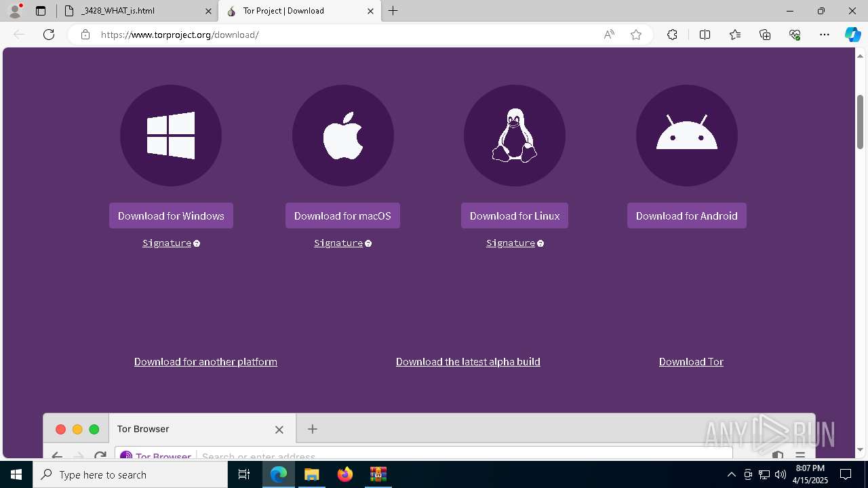Open Edge Settings and more menu

[825, 35]
